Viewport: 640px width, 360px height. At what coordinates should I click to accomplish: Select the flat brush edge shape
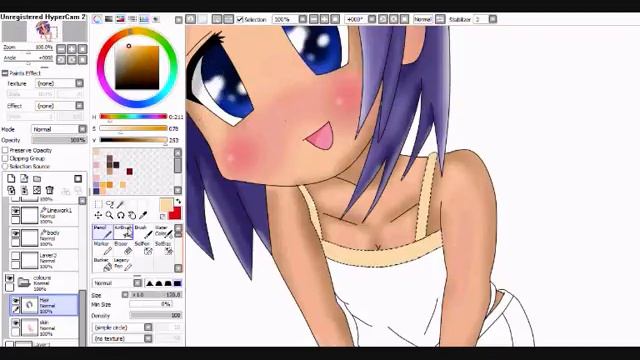(178, 283)
